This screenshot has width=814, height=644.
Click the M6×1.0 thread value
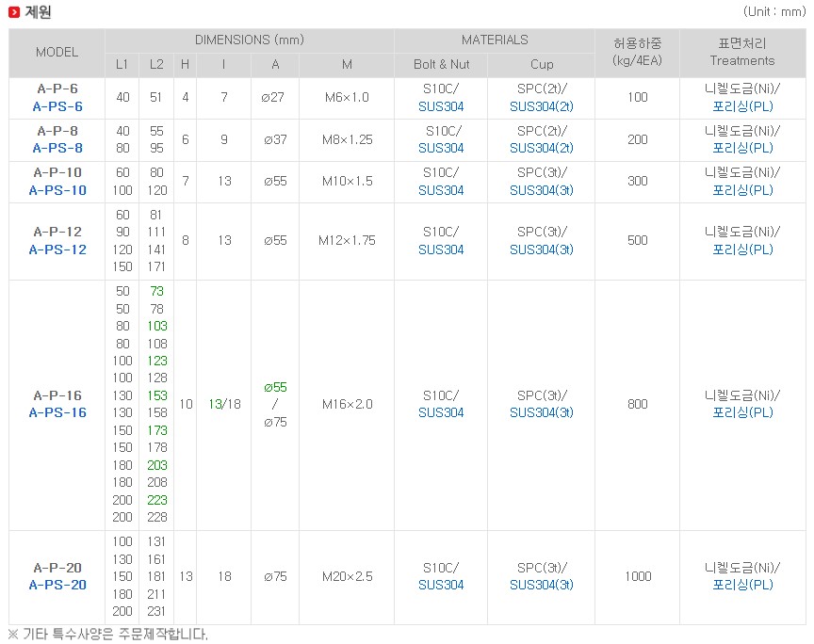[x=347, y=98]
